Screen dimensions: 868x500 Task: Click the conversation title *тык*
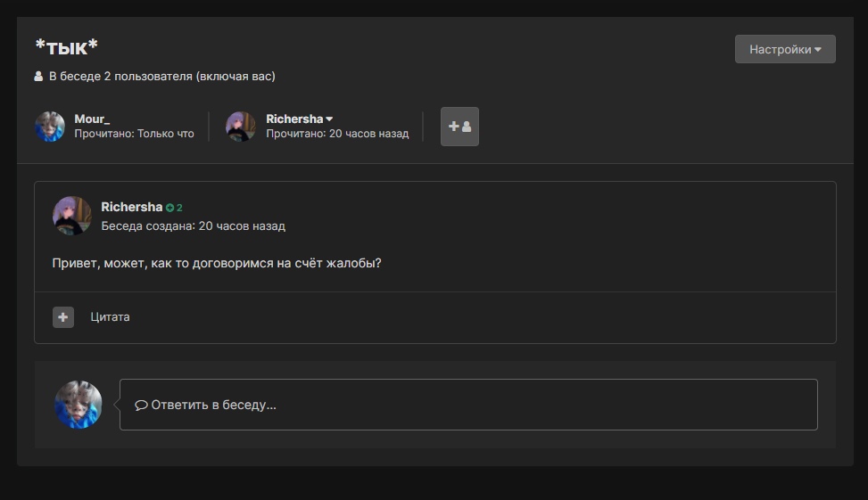pos(66,47)
